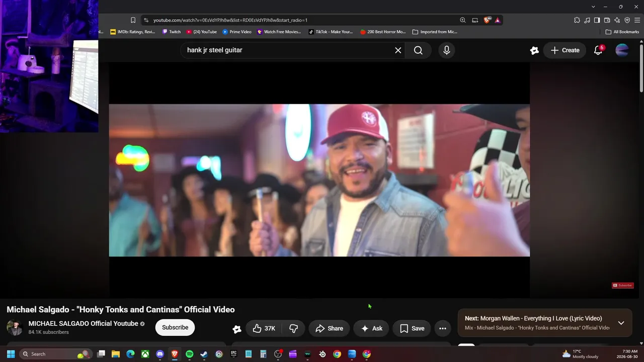Open Spotify from the taskbar
The width and height of the screenshot is (644, 362).
pyautogui.click(x=189, y=354)
